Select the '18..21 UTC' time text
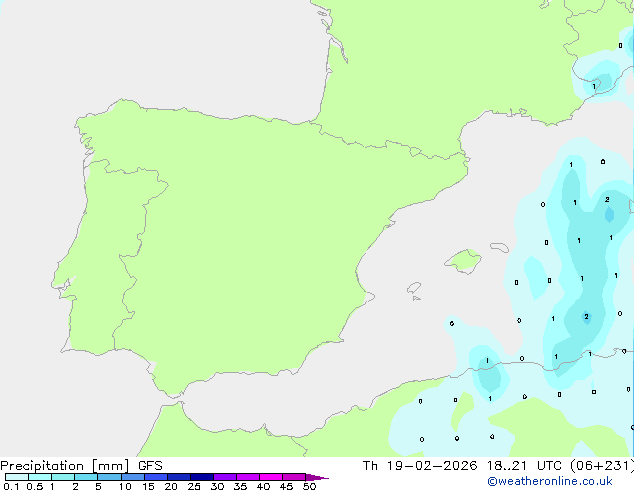 (524, 466)
